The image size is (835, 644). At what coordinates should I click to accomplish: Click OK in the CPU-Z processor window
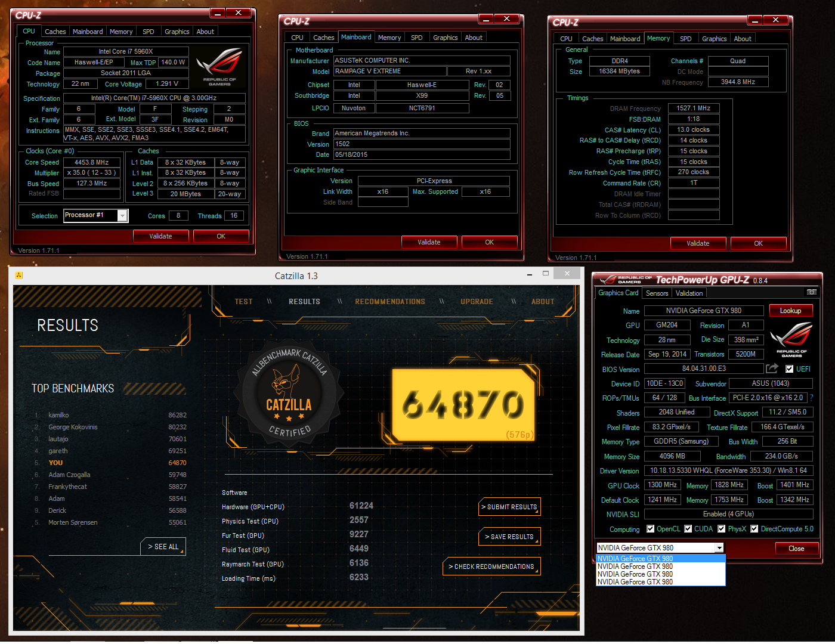221,236
